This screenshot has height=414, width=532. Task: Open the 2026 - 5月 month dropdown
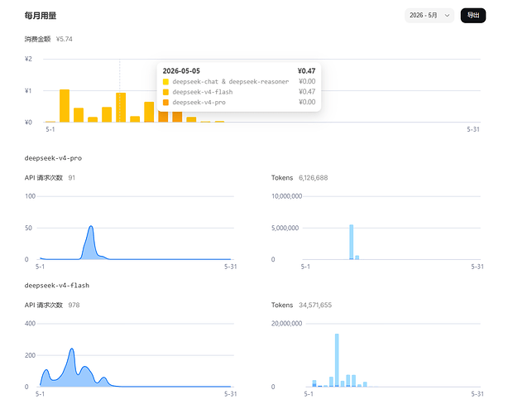pyautogui.click(x=429, y=16)
